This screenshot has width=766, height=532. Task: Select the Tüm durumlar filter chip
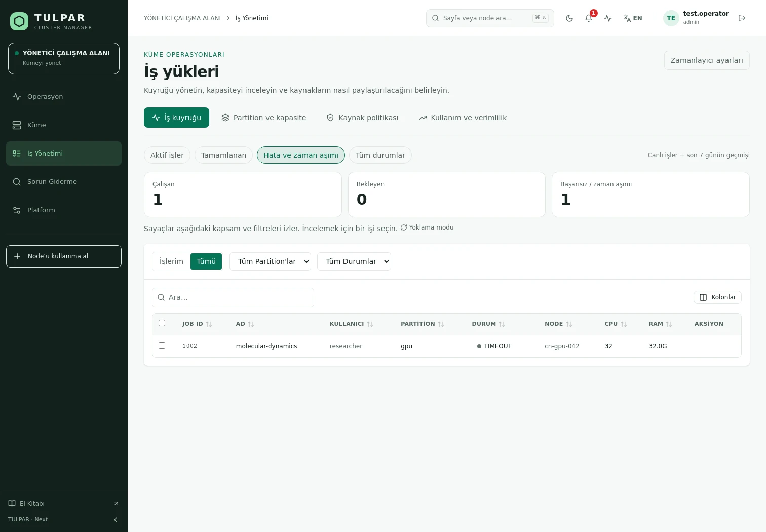[380, 155]
